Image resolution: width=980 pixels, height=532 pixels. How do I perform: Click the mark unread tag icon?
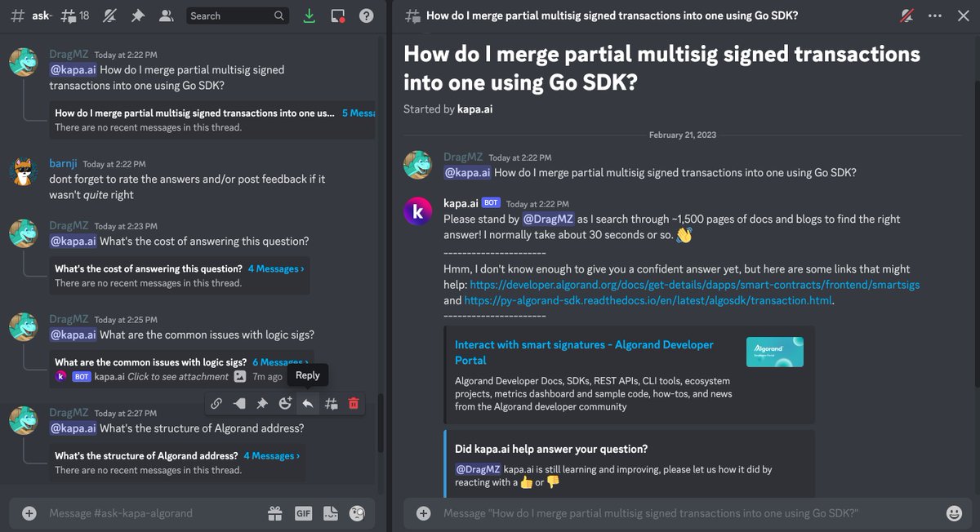click(x=239, y=403)
